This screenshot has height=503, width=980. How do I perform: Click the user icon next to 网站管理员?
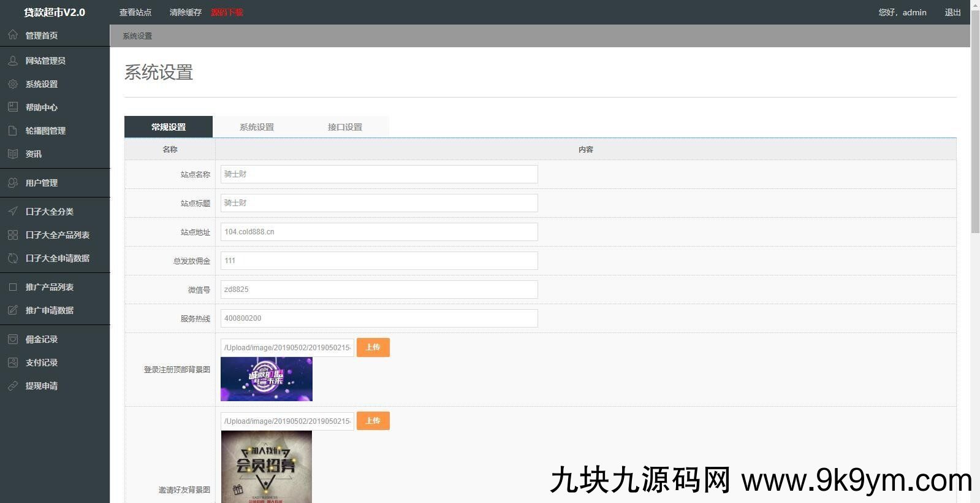click(13, 61)
